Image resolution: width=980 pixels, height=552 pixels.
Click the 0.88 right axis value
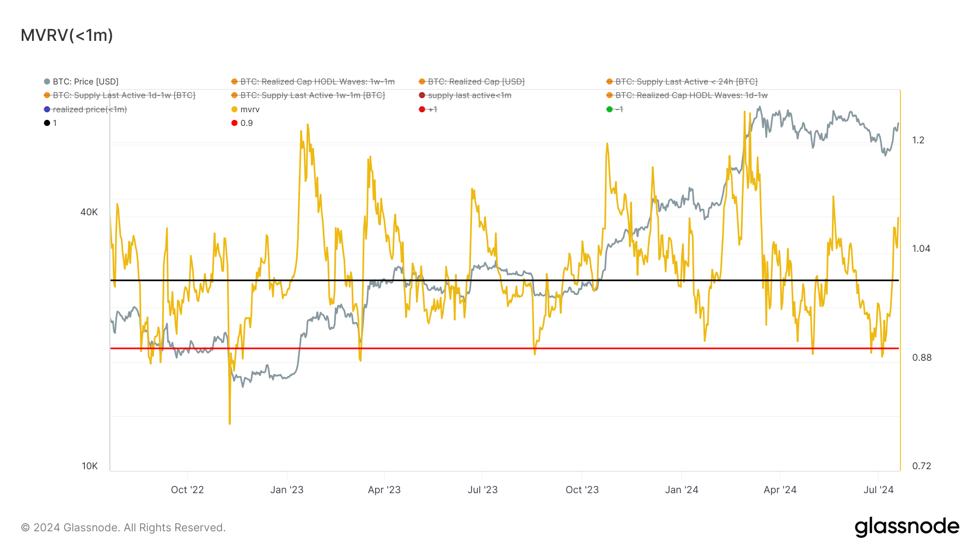(922, 357)
